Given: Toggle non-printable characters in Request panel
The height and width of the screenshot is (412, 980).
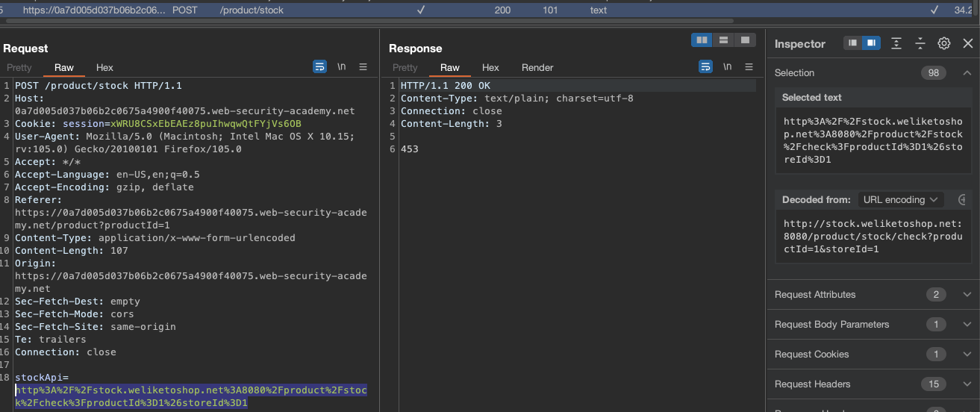Looking at the screenshot, I should [341, 67].
